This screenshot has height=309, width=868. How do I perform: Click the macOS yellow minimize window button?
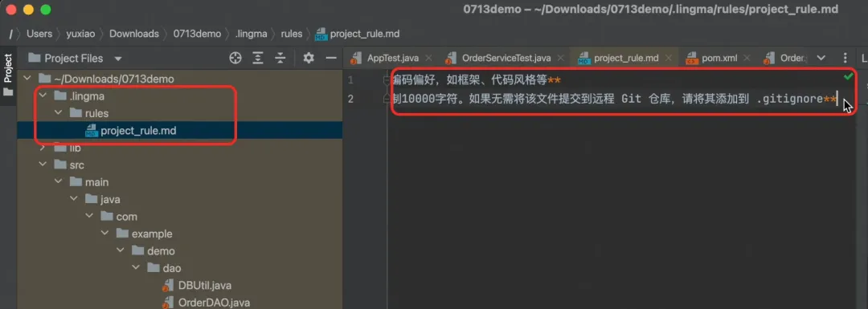point(28,10)
